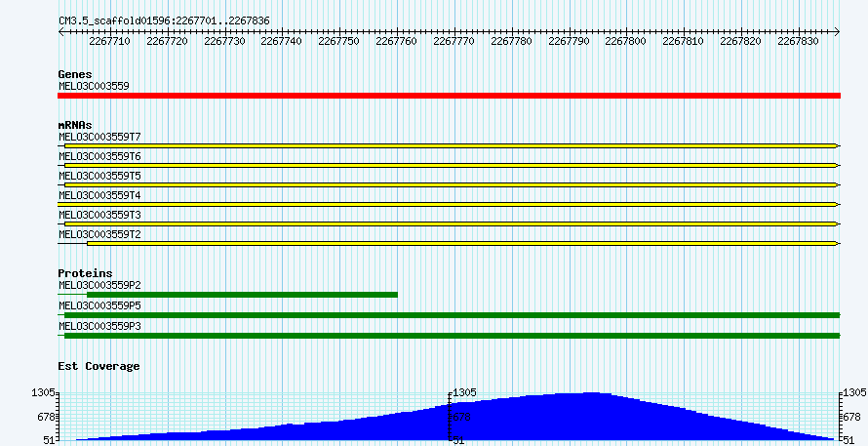This screenshot has height=446, width=868.
Task: Click the MELO3C003559P2 protein label
Action: click(x=99, y=285)
